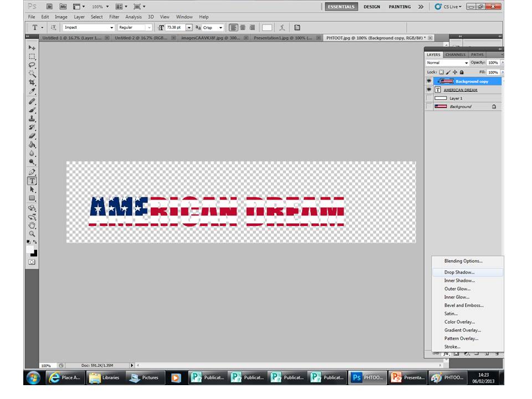The height and width of the screenshot is (399, 532).
Task: Open the Impact font family dropdown
Action: (111, 28)
